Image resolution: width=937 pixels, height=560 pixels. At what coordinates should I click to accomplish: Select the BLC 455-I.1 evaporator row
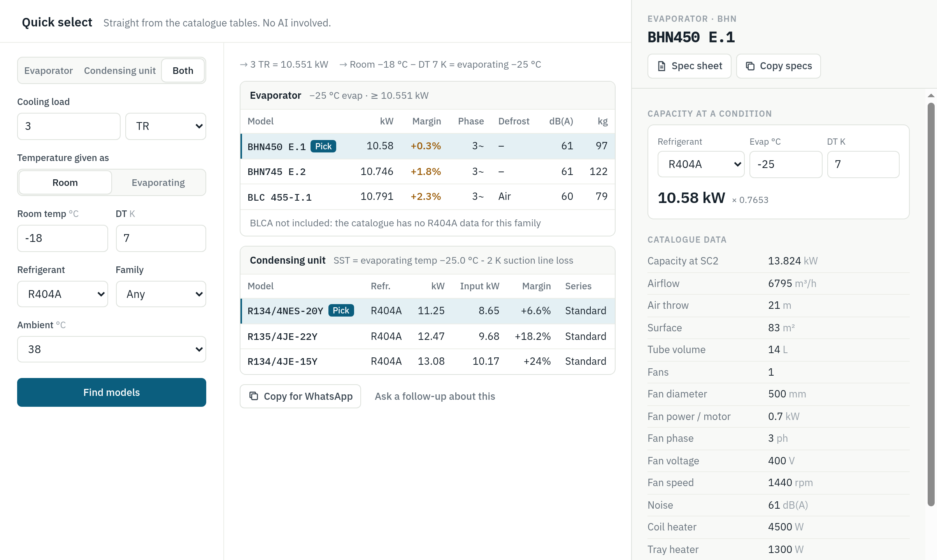[427, 197]
